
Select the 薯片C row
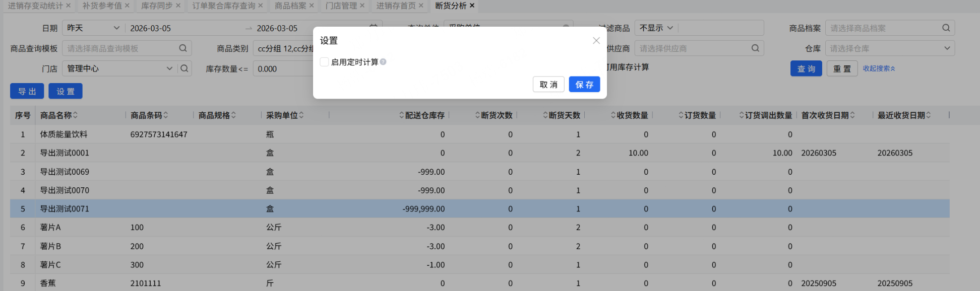tap(479, 265)
